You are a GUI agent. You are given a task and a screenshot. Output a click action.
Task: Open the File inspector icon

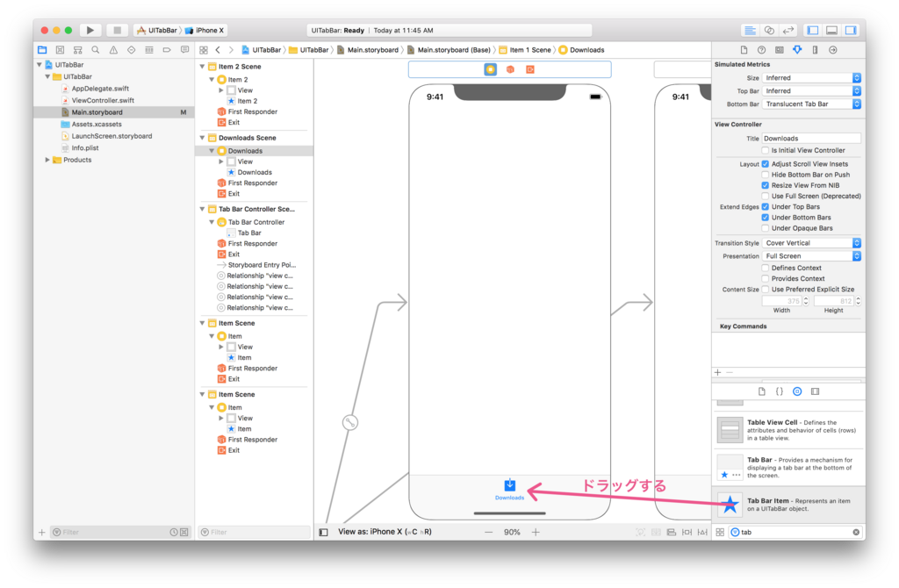[x=744, y=50]
